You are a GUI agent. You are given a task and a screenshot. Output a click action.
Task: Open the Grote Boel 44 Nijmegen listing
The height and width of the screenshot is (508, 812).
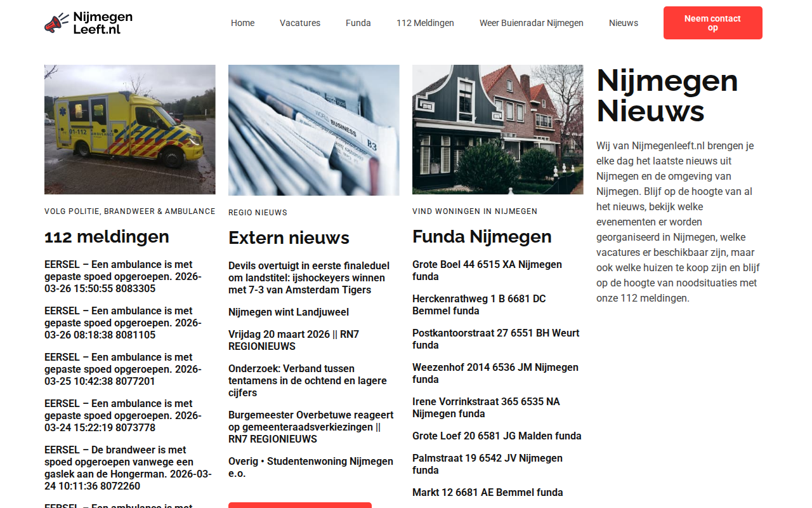tap(487, 271)
